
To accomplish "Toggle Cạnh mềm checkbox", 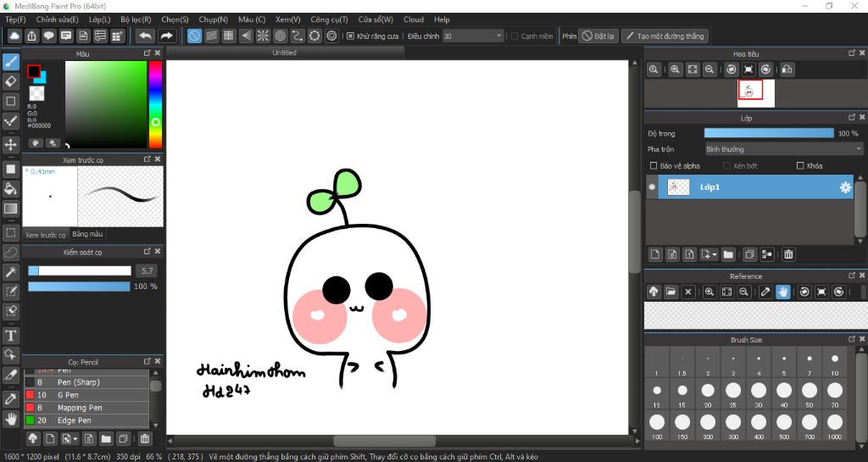I will [515, 36].
